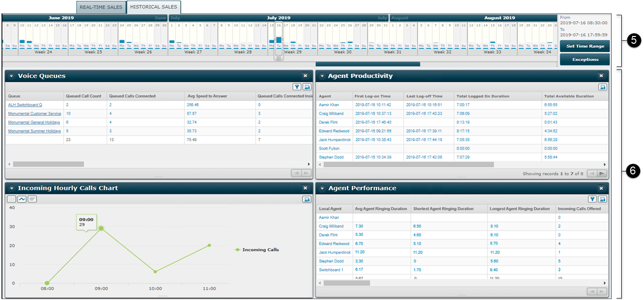Click export icon in Incoming Hourly Calls Chart
The image size is (644, 300).
[x=306, y=199]
